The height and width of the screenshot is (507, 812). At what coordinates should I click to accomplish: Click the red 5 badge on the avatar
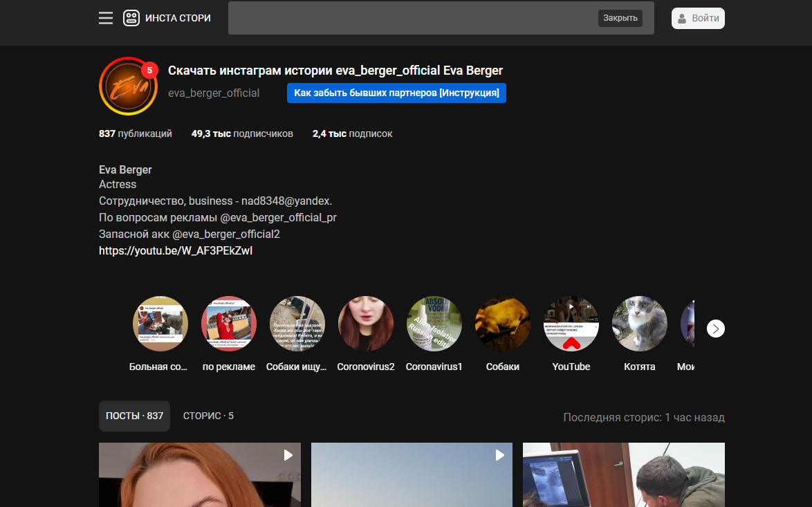[149, 70]
